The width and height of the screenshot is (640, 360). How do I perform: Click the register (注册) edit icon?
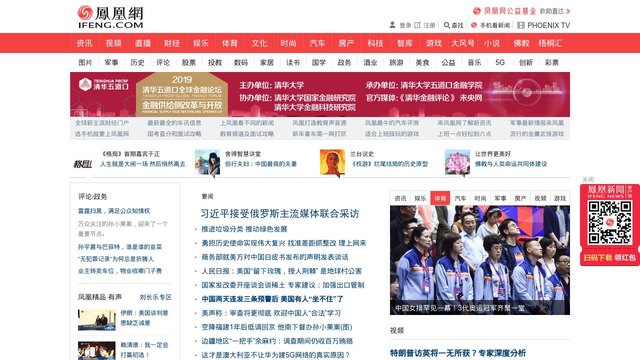point(417,25)
